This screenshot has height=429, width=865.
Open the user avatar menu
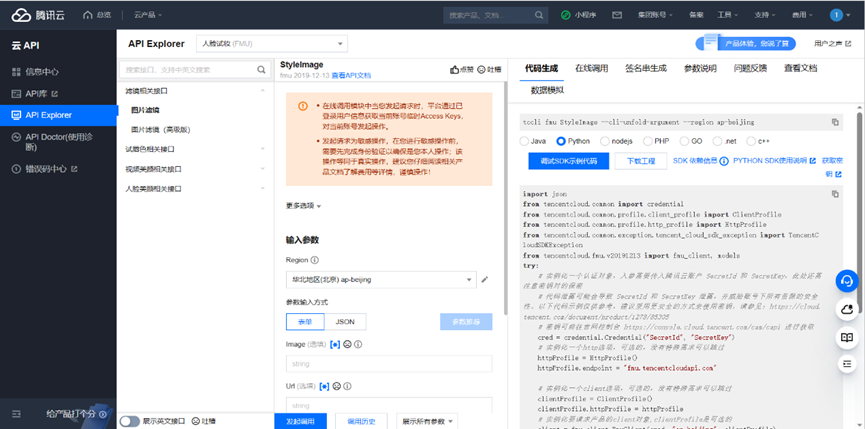[836, 15]
